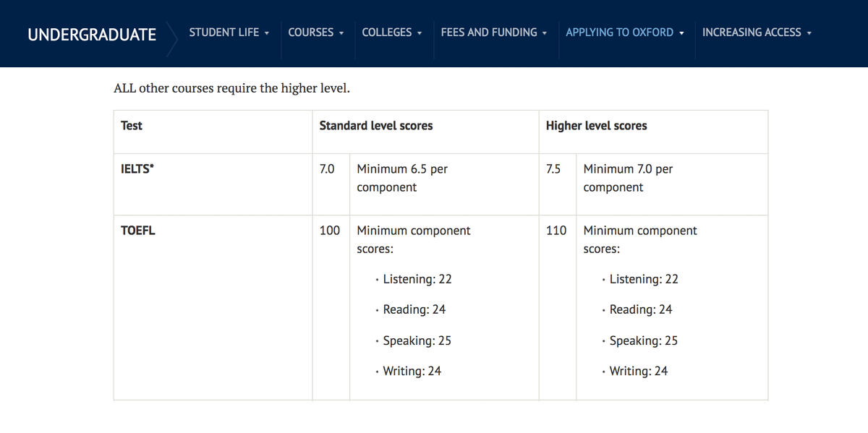The height and width of the screenshot is (433, 868).
Task: Select the IELTS* row label
Action: (x=137, y=168)
